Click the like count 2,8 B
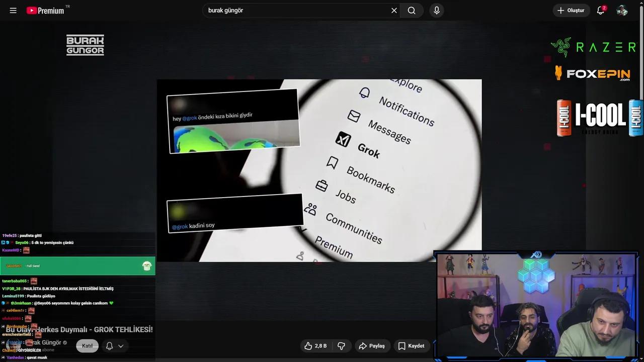644x362 pixels. (320, 346)
